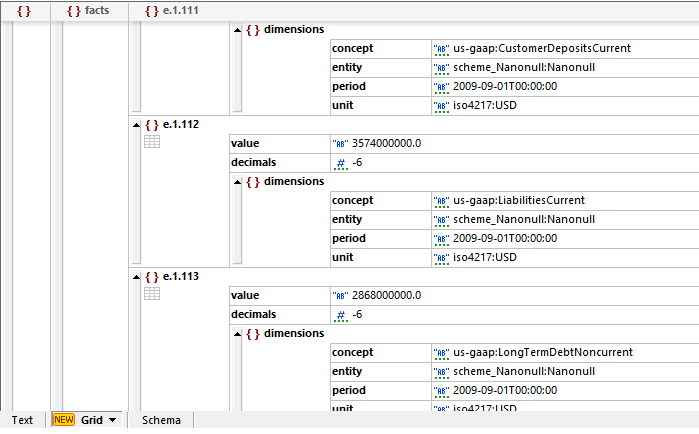Click string type icon beside 3574000000.0 value

[x=338, y=144]
